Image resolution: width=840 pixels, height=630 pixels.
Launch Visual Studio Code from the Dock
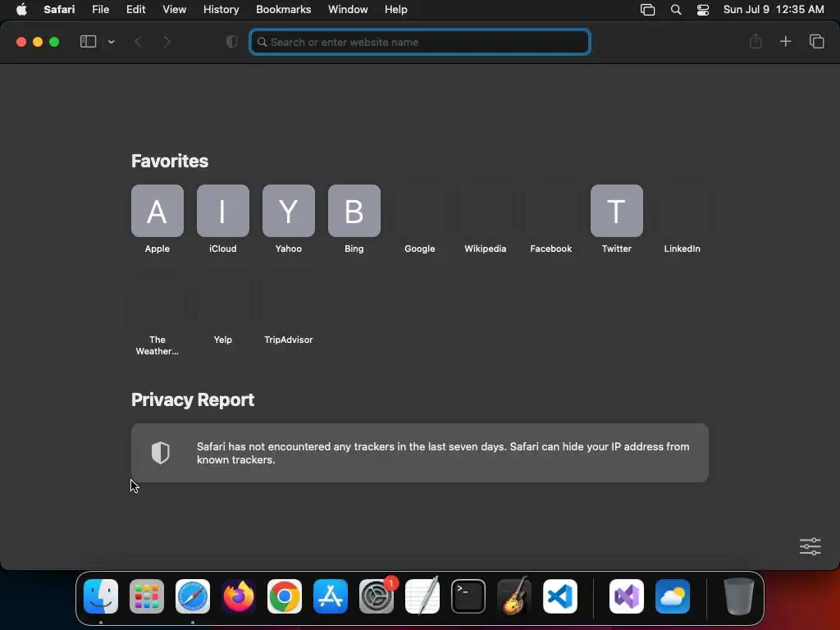click(x=560, y=596)
